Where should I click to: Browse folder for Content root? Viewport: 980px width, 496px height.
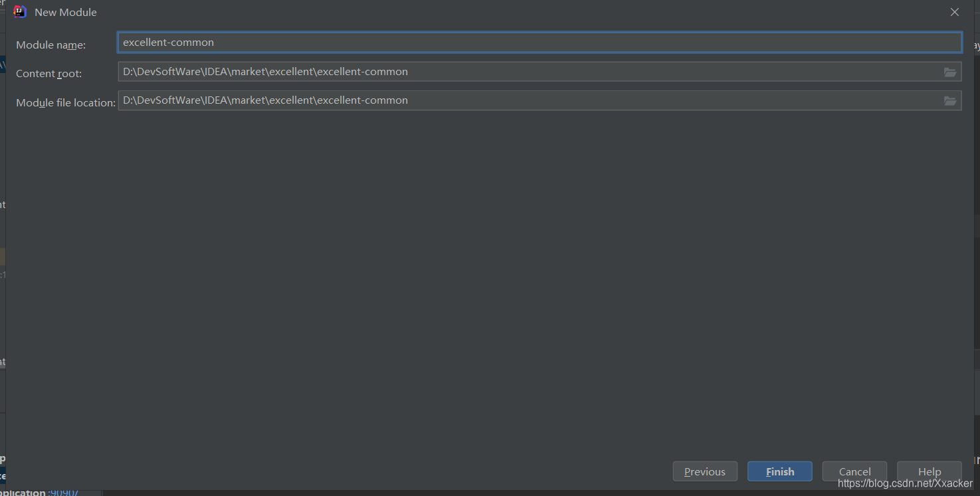point(951,72)
